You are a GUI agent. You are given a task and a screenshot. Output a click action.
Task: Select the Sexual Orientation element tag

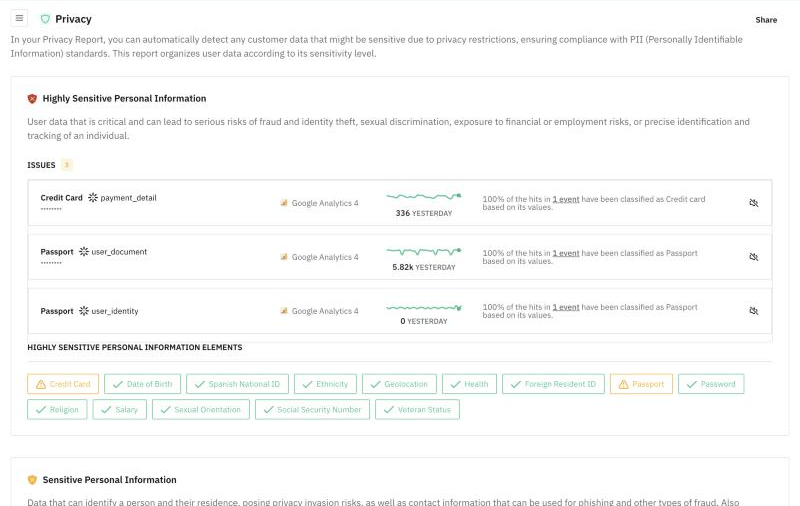coord(201,410)
